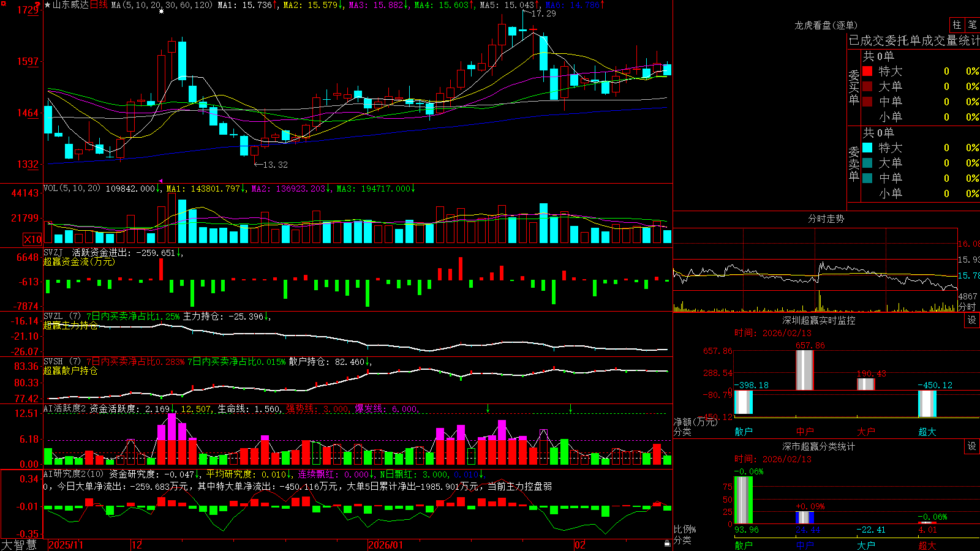Click the AI活跃度2 indicator title
This screenshot has height=551, width=980.
click(x=65, y=408)
